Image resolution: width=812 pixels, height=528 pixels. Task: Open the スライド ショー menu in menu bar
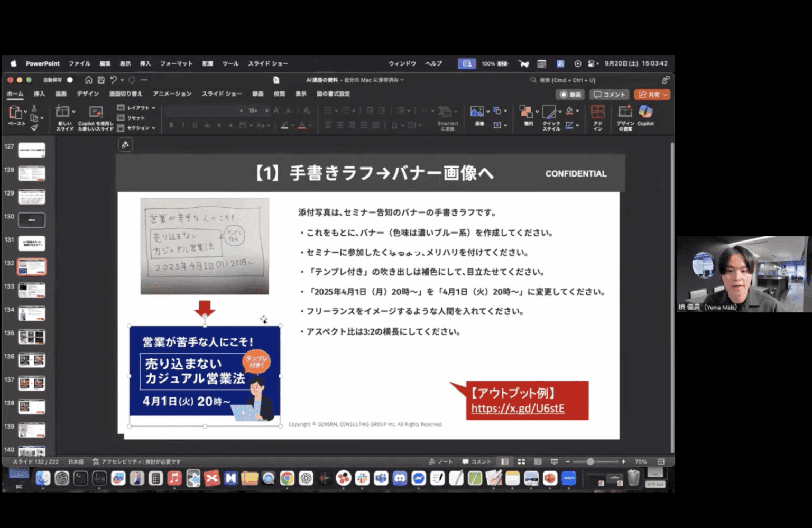(269, 63)
